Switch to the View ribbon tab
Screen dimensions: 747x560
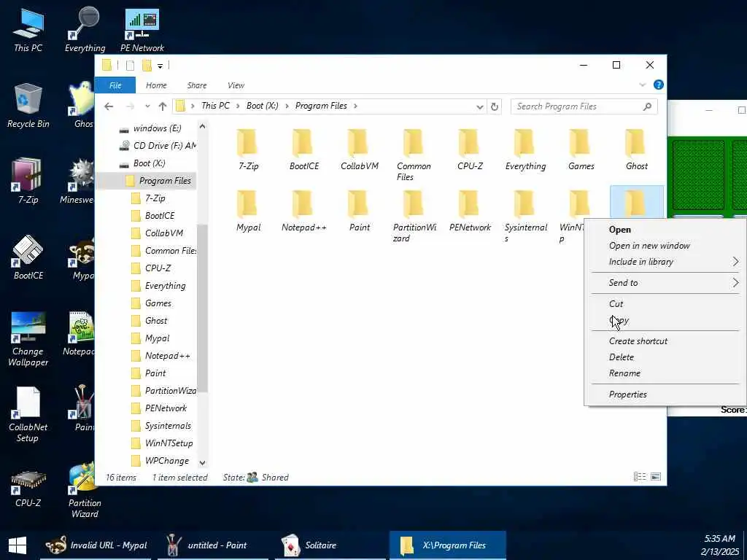(236, 85)
